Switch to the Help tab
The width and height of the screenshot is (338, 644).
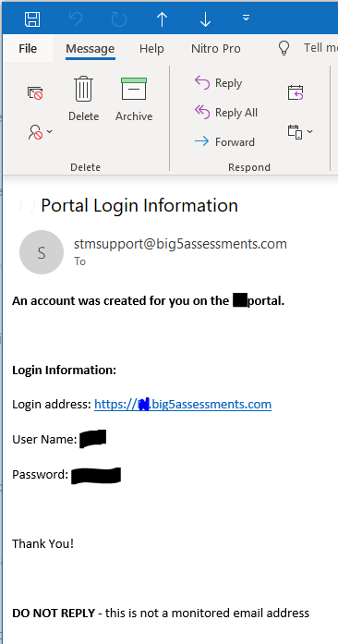(151, 48)
